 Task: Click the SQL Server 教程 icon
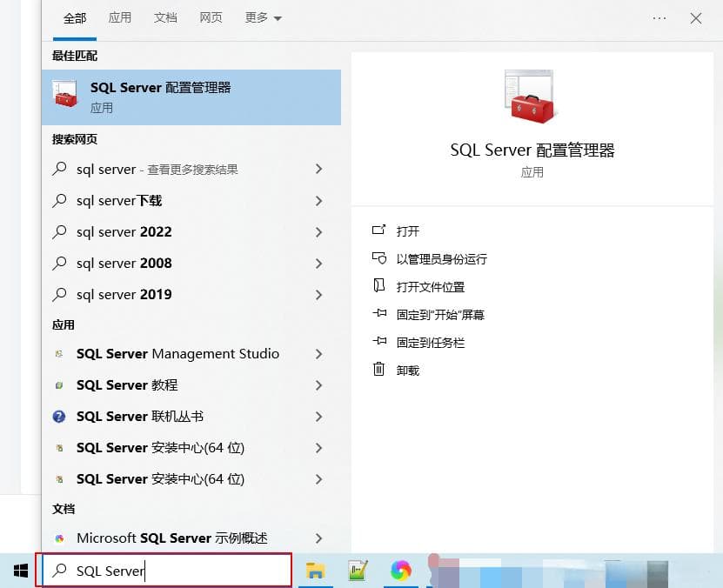(x=59, y=385)
